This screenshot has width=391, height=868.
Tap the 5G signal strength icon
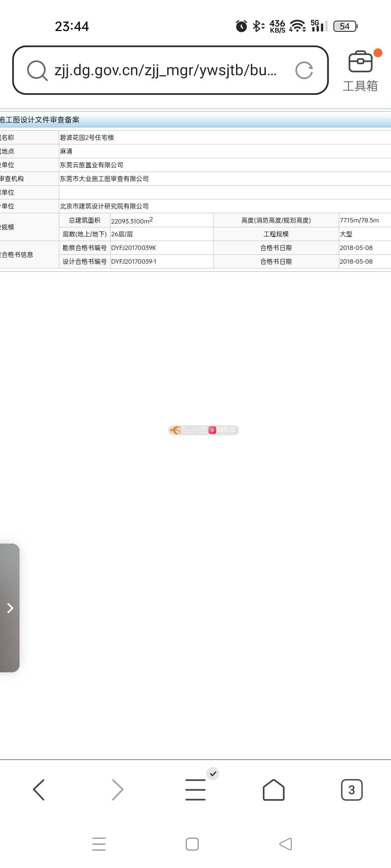point(319,26)
